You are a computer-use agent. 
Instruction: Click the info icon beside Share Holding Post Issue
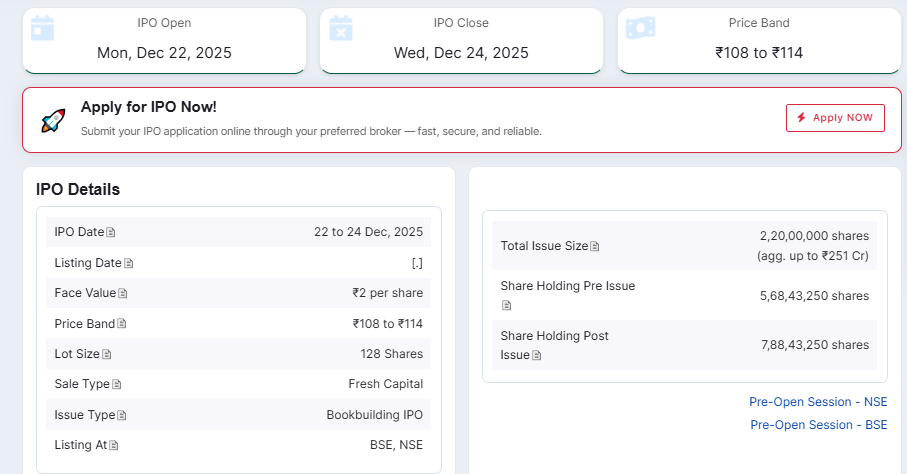(537, 355)
